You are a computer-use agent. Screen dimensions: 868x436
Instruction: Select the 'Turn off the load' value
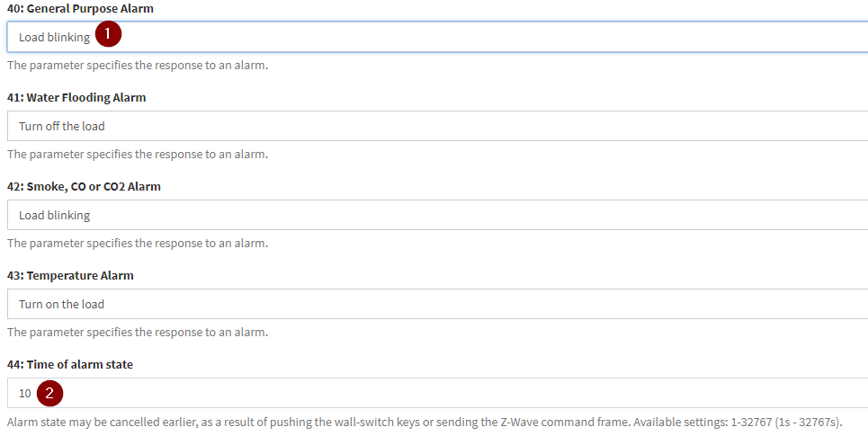[x=62, y=126]
